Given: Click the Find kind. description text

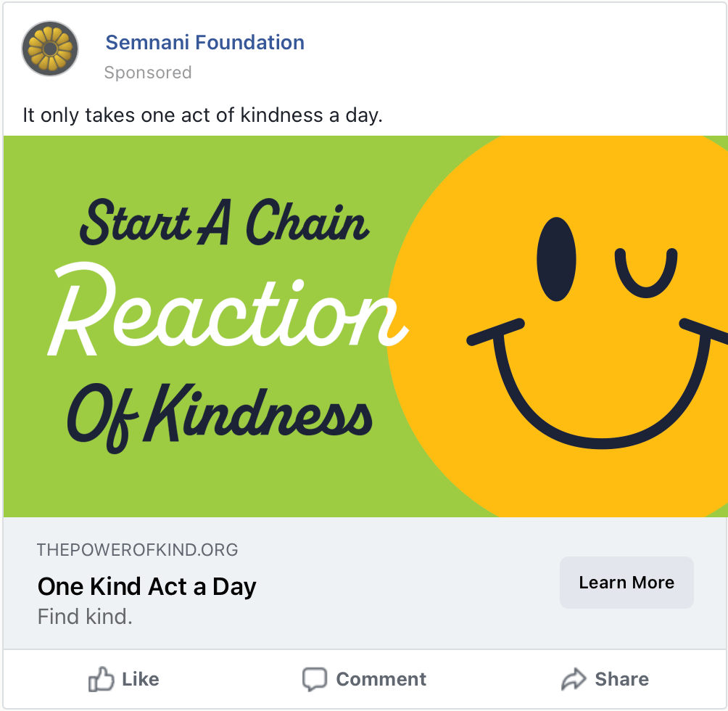Looking at the screenshot, I should pos(85,617).
